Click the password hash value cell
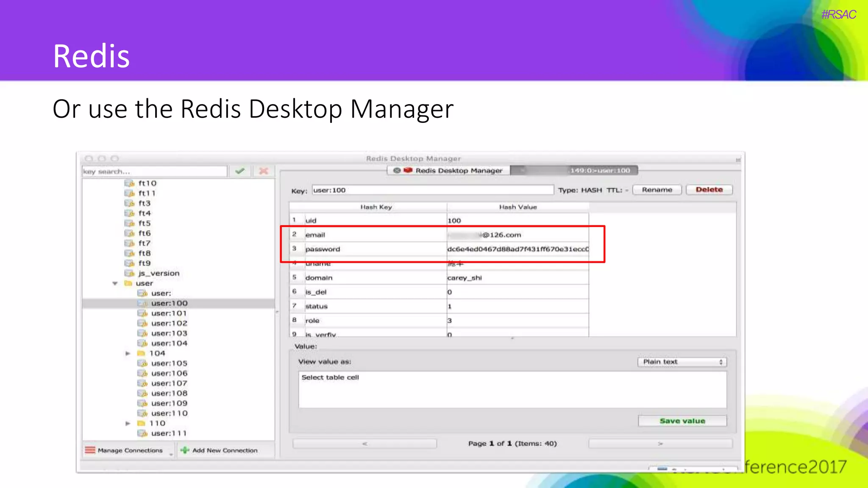 (x=517, y=249)
